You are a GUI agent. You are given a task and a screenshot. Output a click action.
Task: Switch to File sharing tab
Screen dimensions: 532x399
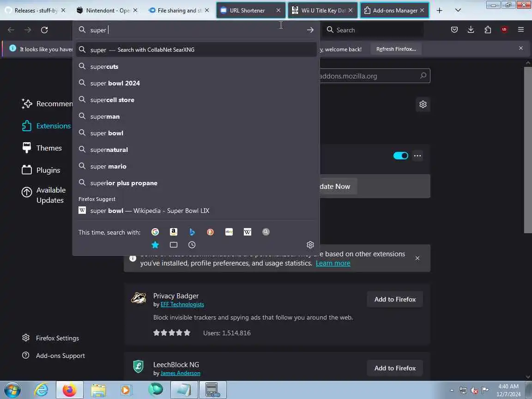pos(179,11)
